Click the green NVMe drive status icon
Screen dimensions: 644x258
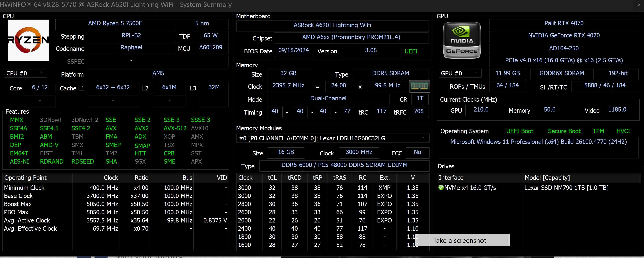point(441,188)
